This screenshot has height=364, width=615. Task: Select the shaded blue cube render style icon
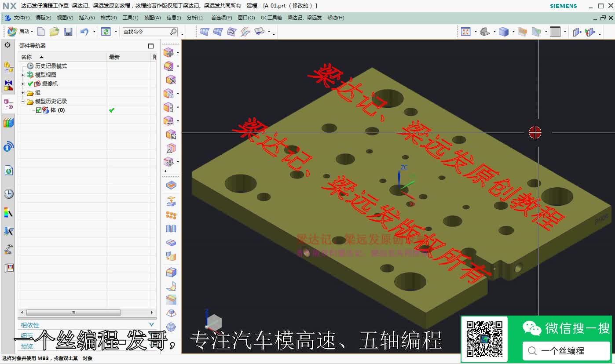[504, 32]
